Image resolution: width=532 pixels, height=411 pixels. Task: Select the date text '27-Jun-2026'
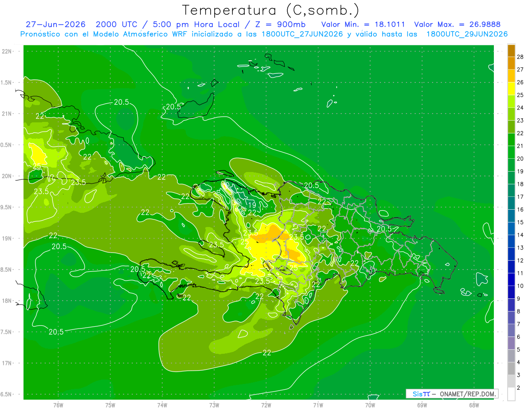pos(55,24)
